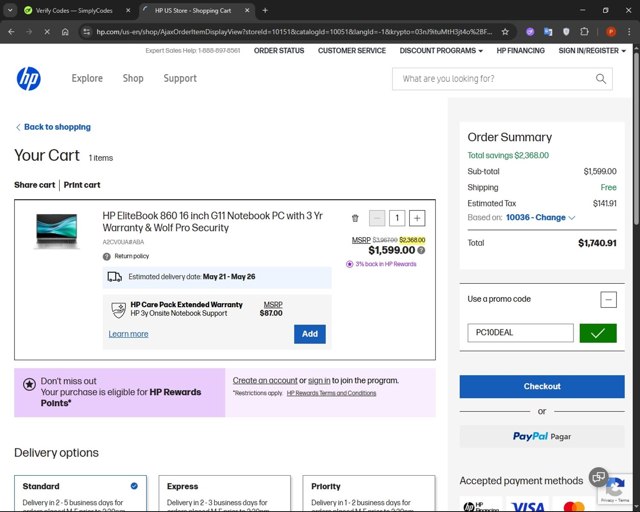The image size is (640, 512).
Task: Click the browser home button
Action: 65,31
